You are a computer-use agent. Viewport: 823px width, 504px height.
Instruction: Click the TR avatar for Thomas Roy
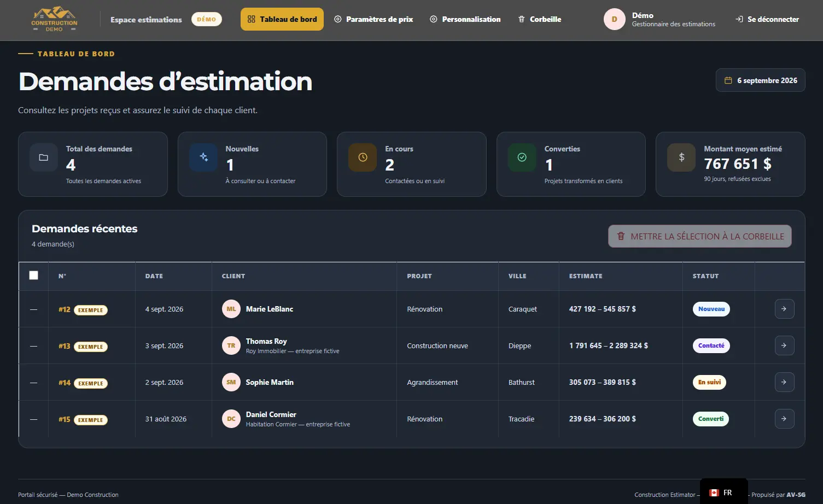point(231,345)
